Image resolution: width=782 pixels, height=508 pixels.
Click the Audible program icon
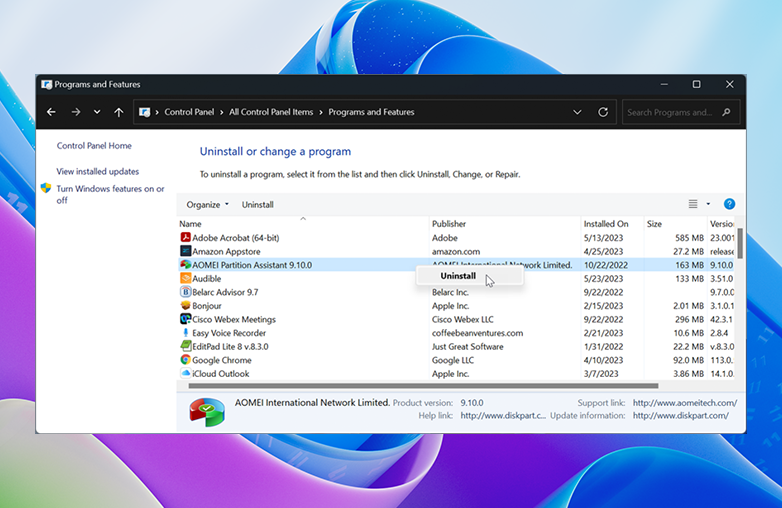[186, 278]
